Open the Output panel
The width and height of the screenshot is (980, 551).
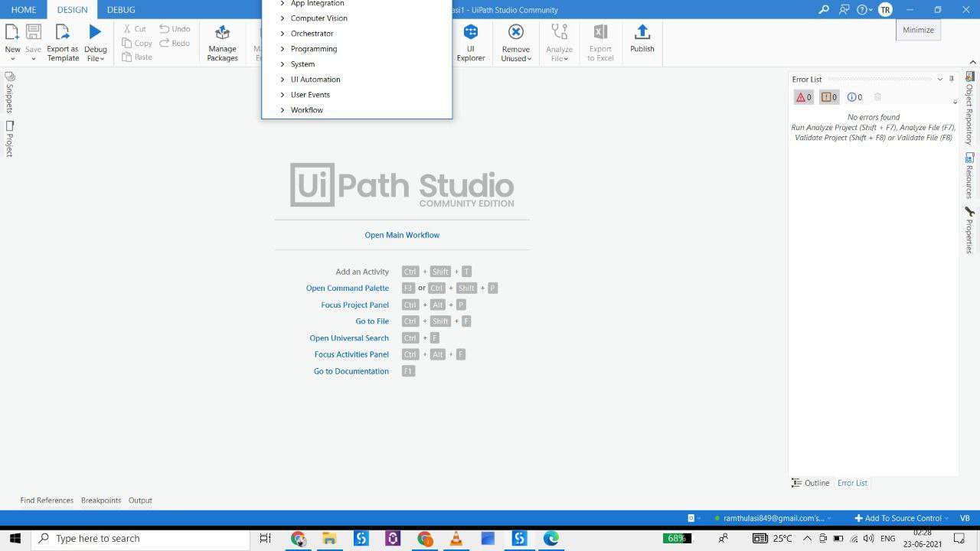(x=140, y=500)
